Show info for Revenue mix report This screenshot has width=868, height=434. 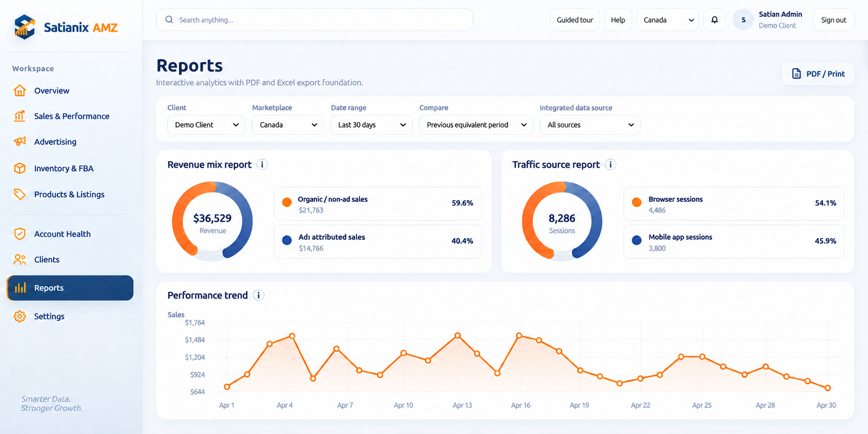pyautogui.click(x=262, y=164)
